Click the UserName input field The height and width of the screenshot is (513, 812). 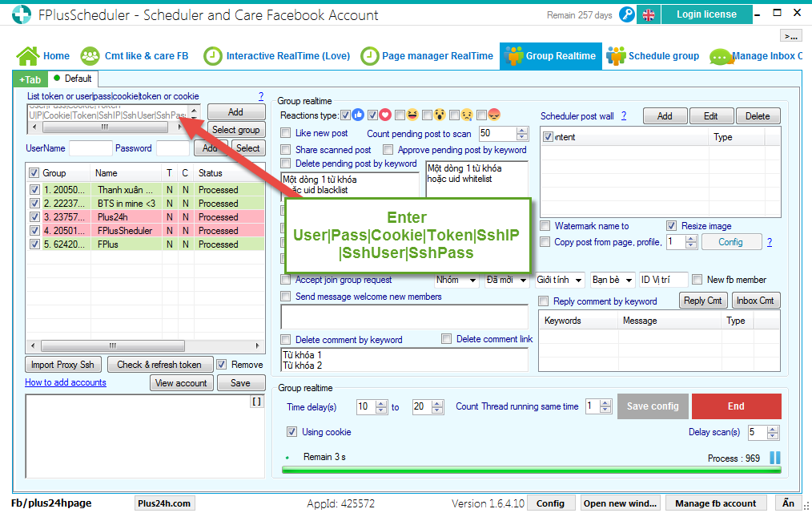click(90, 148)
